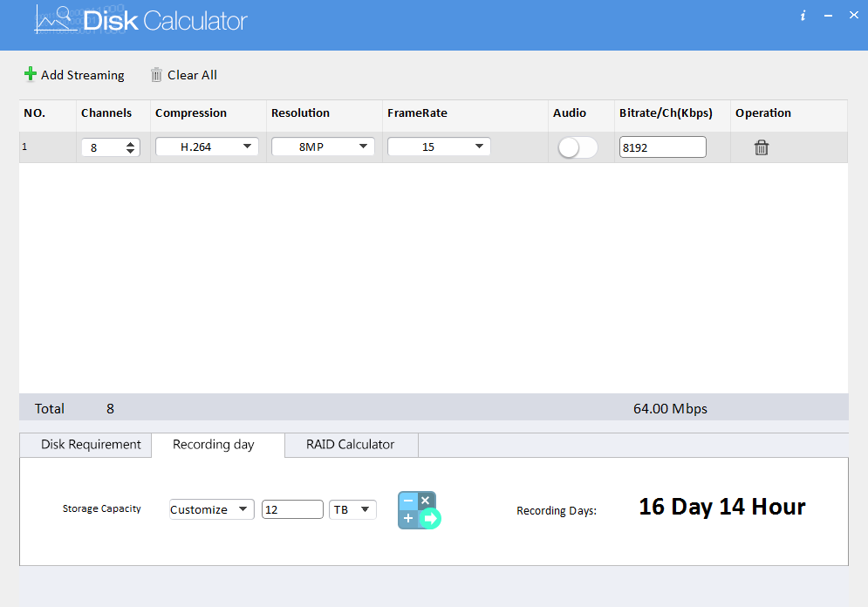The height and width of the screenshot is (607, 868).
Task: Decrease Channels count with down arrow
Action: (x=131, y=152)
